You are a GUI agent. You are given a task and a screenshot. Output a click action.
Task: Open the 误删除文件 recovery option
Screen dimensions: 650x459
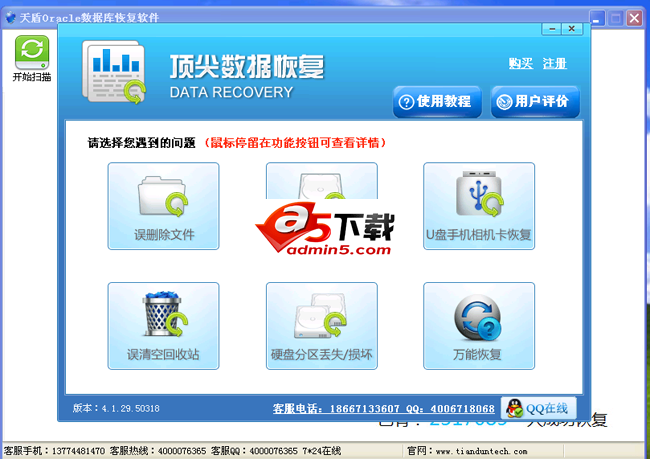[x=163, y=206]
